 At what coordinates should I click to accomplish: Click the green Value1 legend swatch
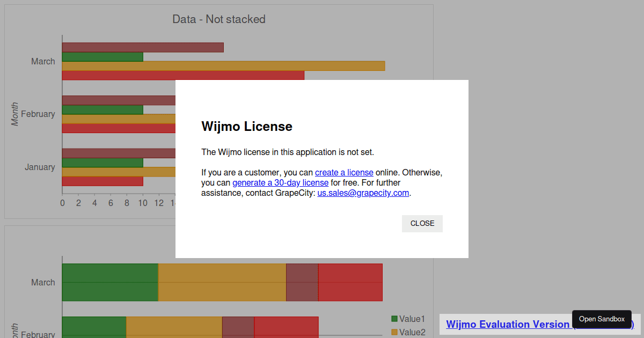[394, 319]
